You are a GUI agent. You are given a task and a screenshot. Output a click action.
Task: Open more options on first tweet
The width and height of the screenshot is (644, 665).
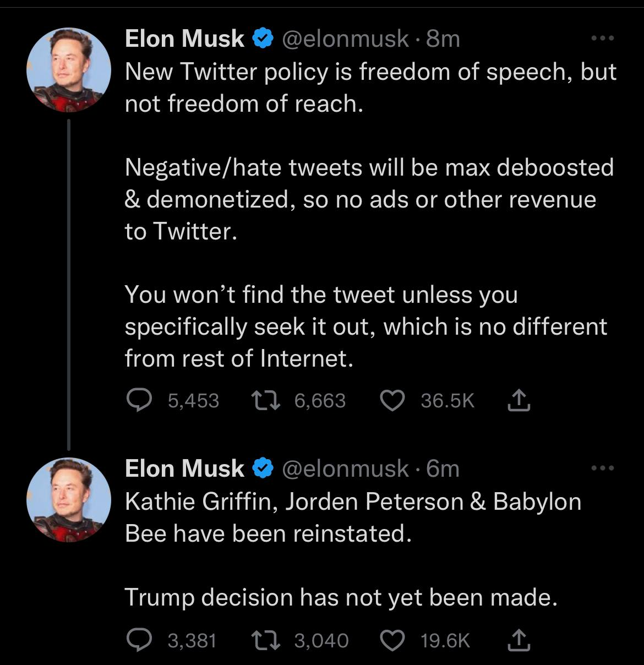603,39
